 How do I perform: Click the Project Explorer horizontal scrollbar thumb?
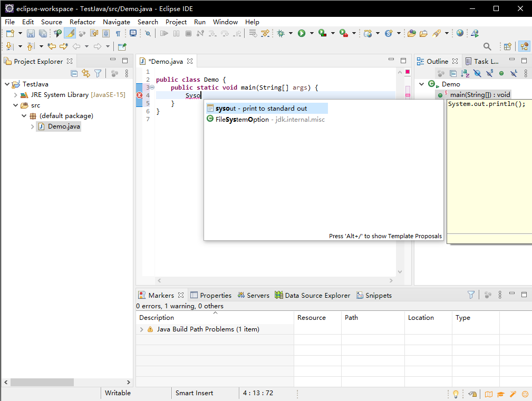pyautogui.click(x=42, y=382)
